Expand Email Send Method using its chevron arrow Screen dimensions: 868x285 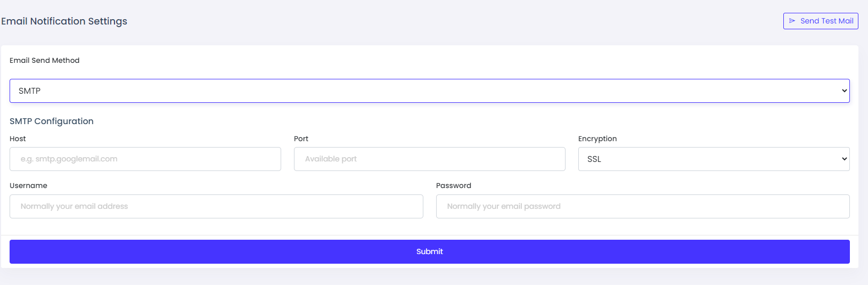[x=844, y=91]
